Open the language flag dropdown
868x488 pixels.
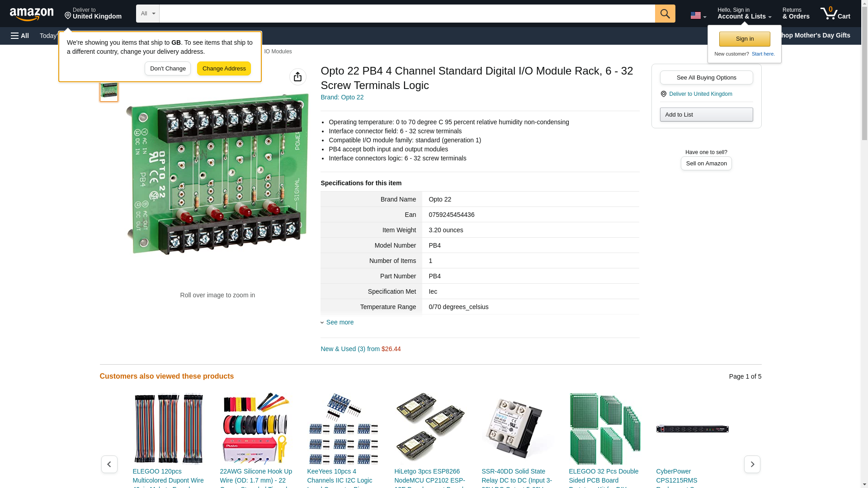pos(698,15)
